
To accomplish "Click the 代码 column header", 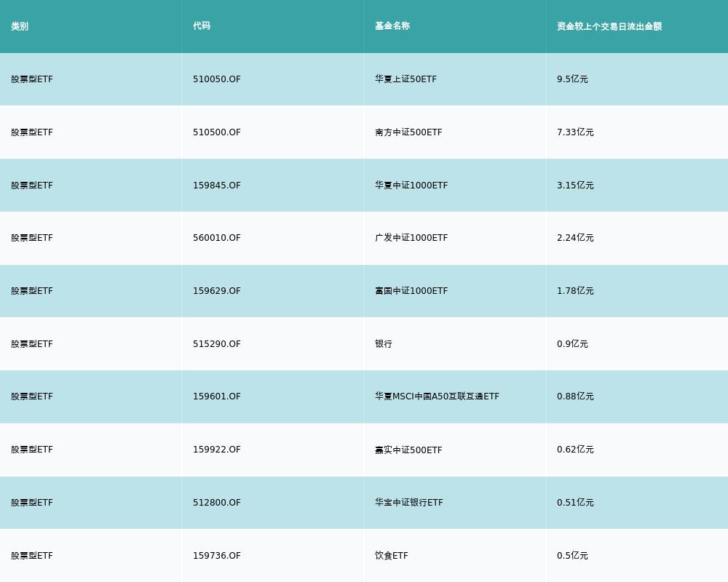I will point(202,26).
